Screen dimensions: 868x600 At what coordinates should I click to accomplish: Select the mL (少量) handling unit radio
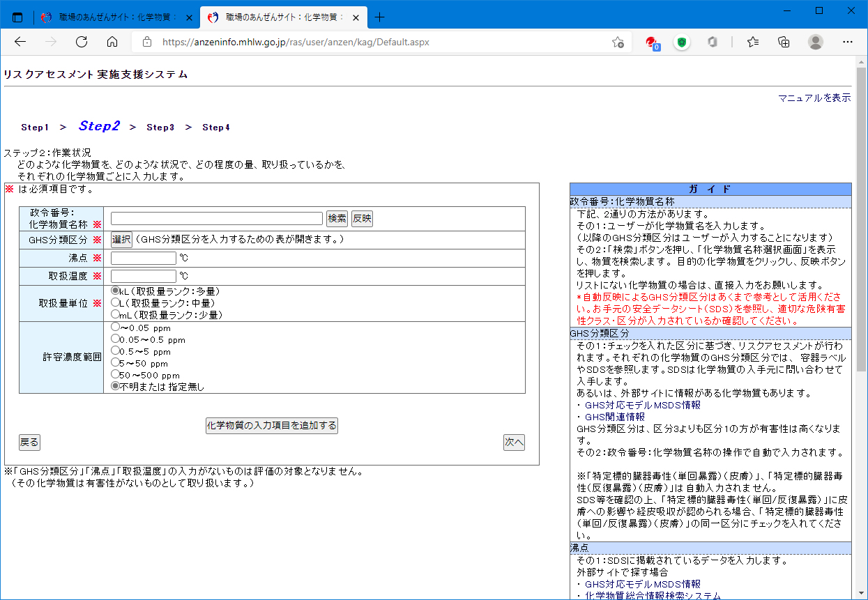(x=116, y=314)
